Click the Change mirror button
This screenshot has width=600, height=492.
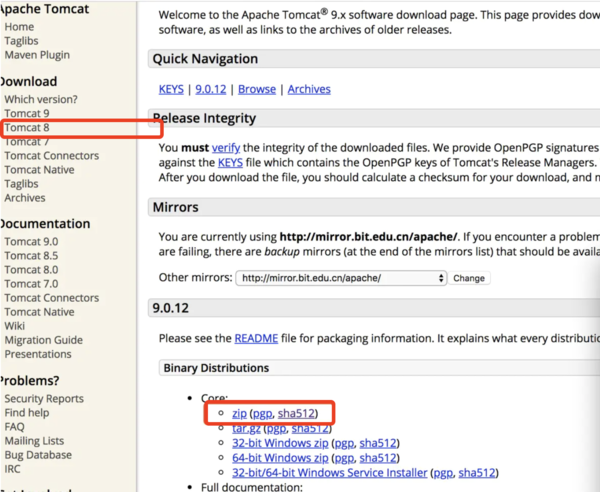469,278
